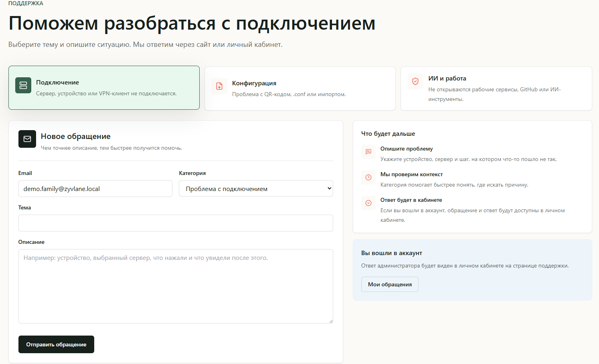This screenshot has height=364, width=599.
Task: Click the Мы проверим контекст step title
Action: tap(411, 174)
